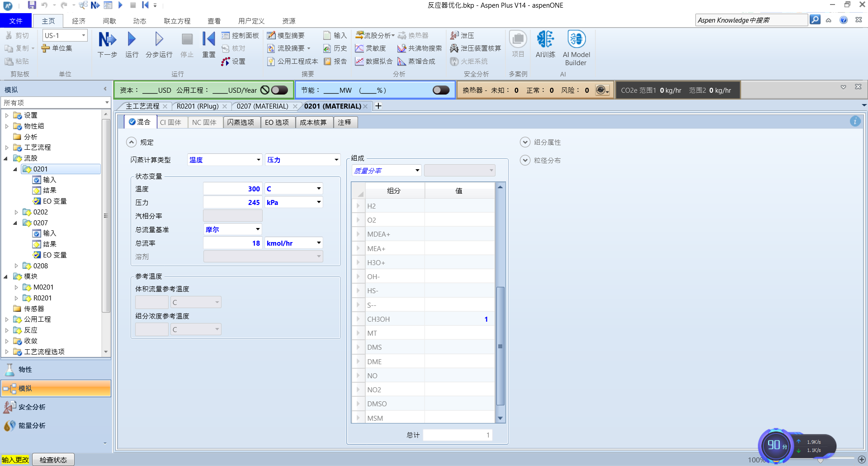Screen dimensions: 868x466
Task: Expand the 0202 stream tree node
Action: [x=16, y=212]
